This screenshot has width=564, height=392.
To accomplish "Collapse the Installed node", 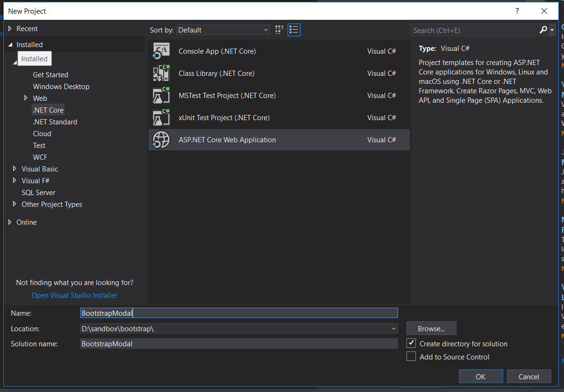I will tap(10, 45).
